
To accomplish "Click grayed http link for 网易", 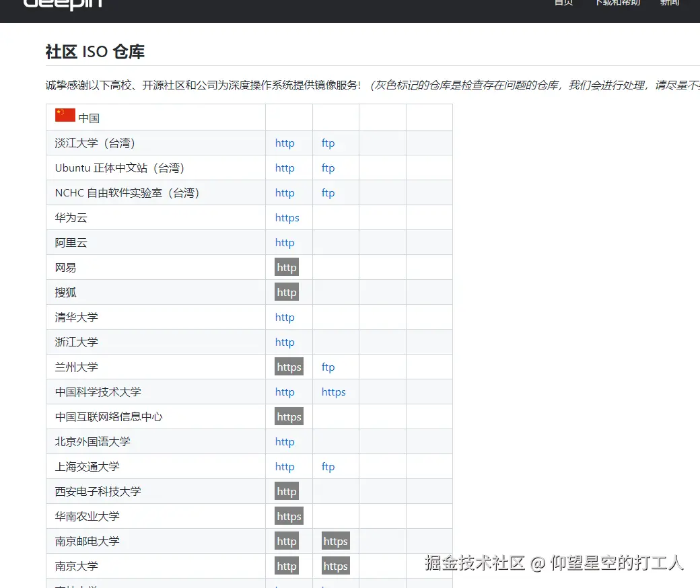I will coord(287,267).
